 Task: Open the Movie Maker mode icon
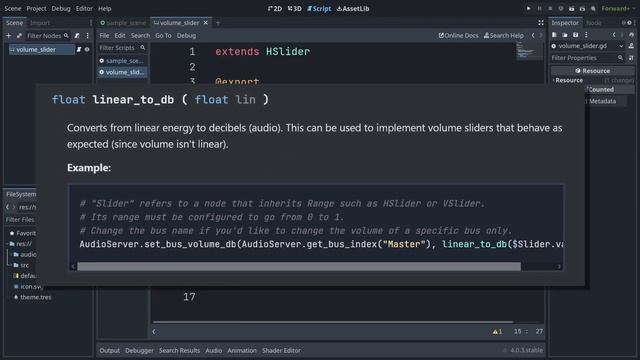pos(593,8)
